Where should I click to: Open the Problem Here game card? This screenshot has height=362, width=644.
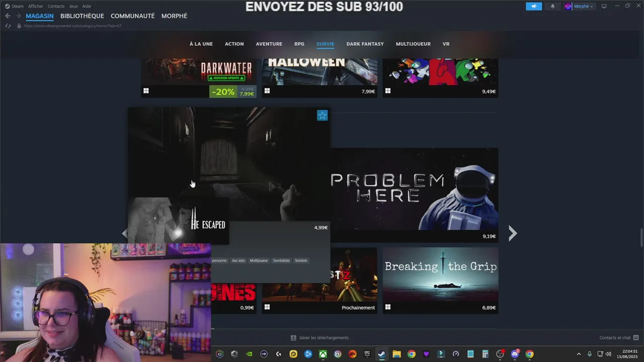(x=415, y=195)
